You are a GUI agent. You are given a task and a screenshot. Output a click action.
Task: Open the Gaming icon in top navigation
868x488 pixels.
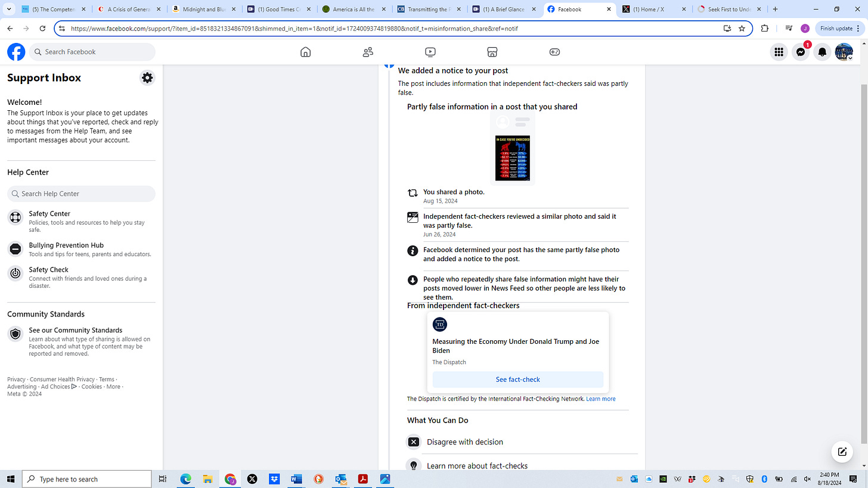[x=554, y=52]
